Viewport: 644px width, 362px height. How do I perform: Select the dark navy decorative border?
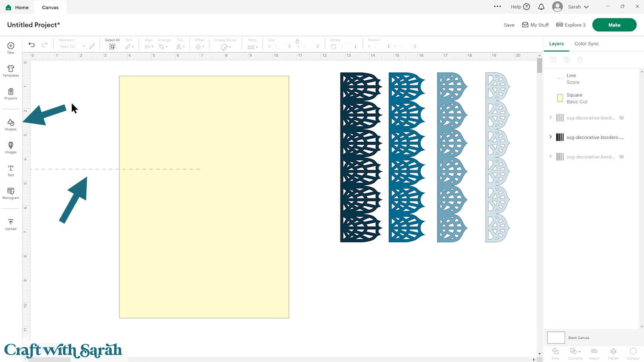click(x=361, y=157)
